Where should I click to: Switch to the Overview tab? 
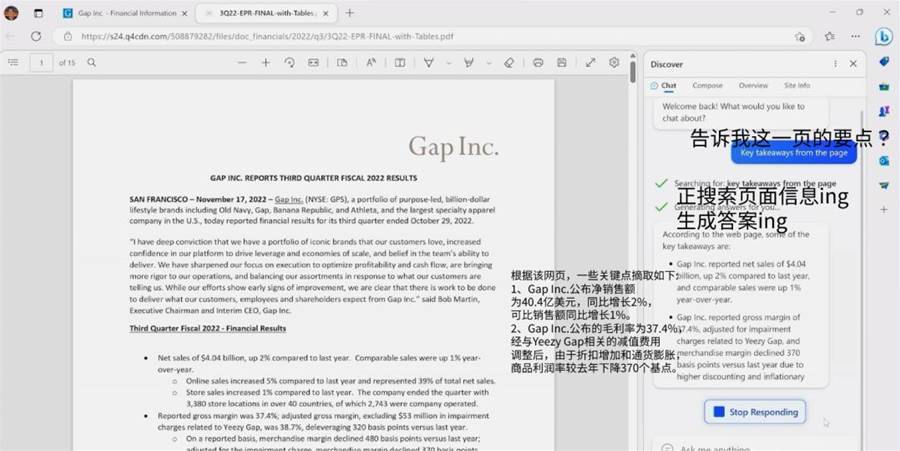(x=753, y=85)
